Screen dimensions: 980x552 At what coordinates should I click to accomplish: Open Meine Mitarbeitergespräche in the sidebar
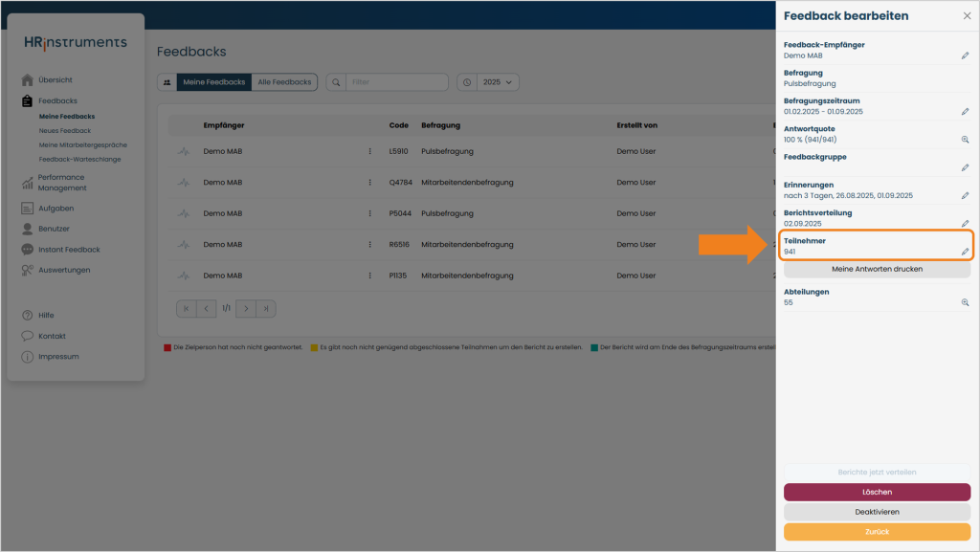[83, 145]
